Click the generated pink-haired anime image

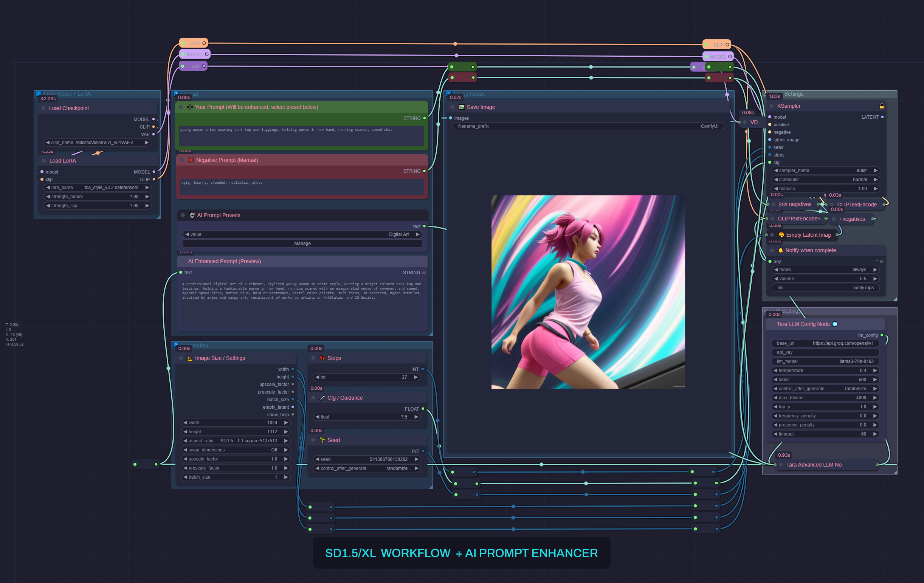tap(588, 292)
